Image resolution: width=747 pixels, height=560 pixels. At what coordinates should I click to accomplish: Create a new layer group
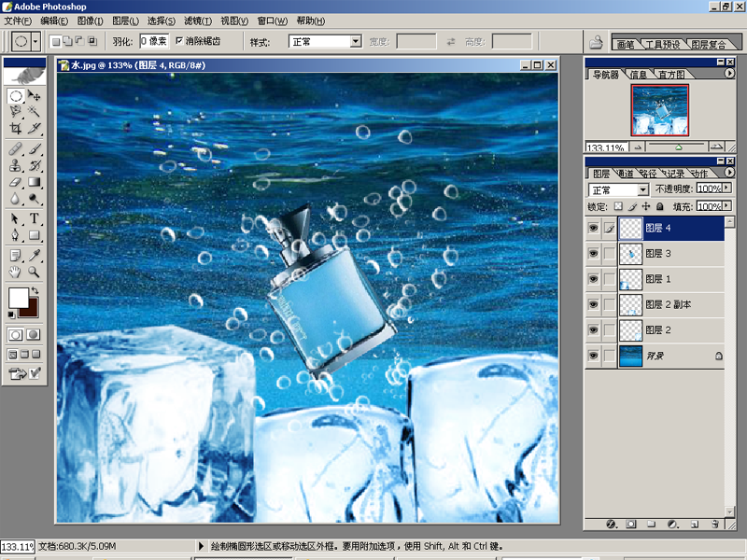[x=651, y=525]
